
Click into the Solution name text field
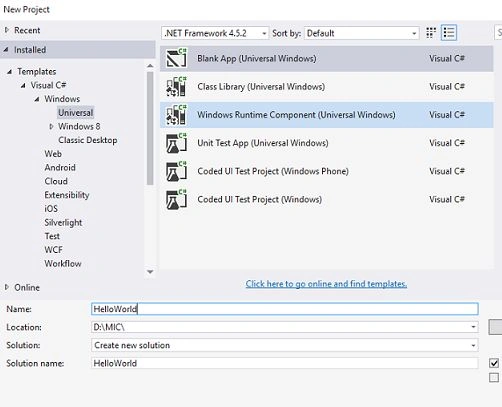click(x=285, y=363)
